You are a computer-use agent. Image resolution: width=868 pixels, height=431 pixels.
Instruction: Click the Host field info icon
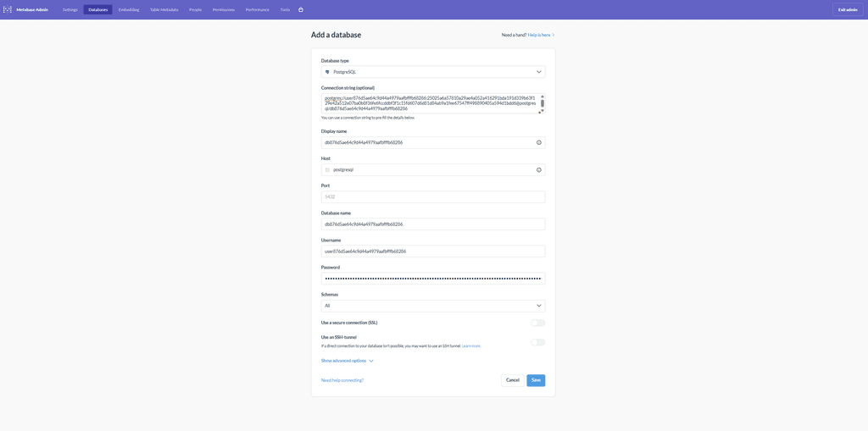click(539, 169)
